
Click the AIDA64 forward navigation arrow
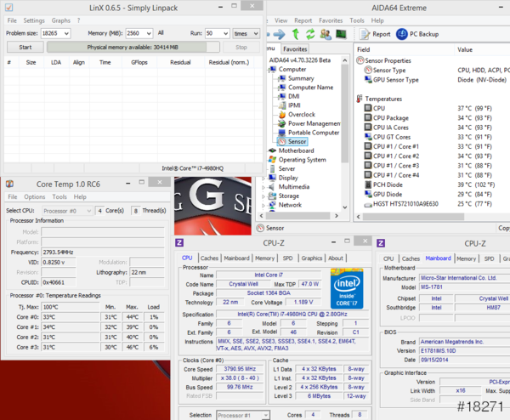coord(278,34)
